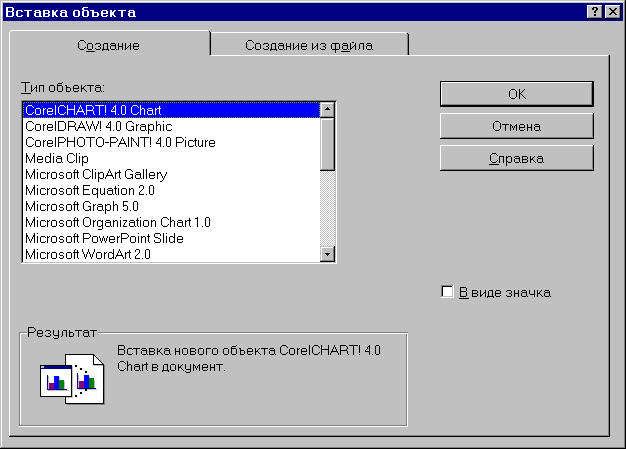Pick Microsoft ClipArt Gallery item
Screen dimensions: 626x449
[x=96, y=174]
